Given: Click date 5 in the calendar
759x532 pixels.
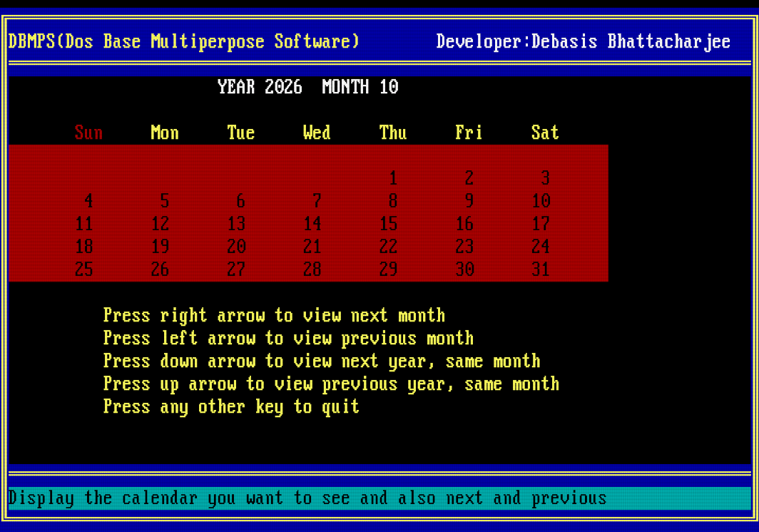Looking at the screenshot, I should [165, 201].
